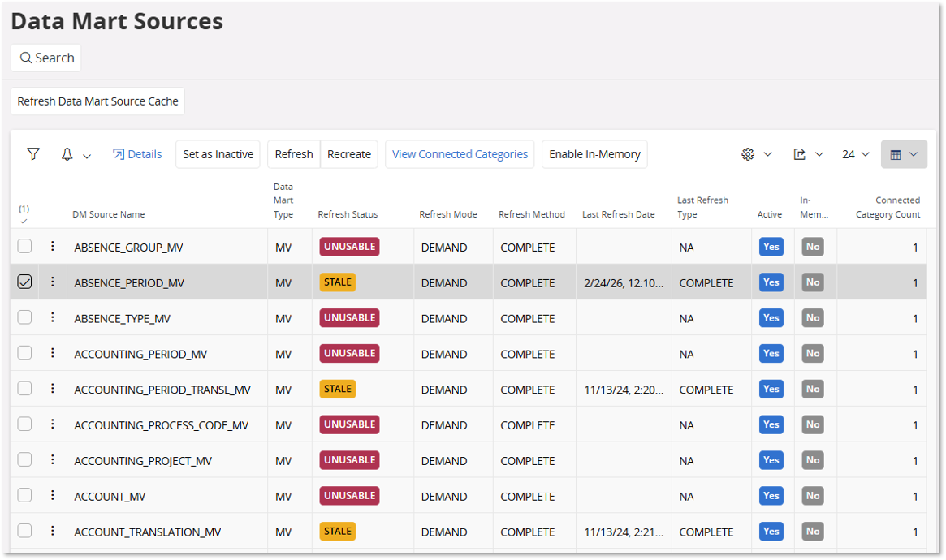Click Active Yes badge for ABSENCE_GROUP_MV

pos(771,247)
